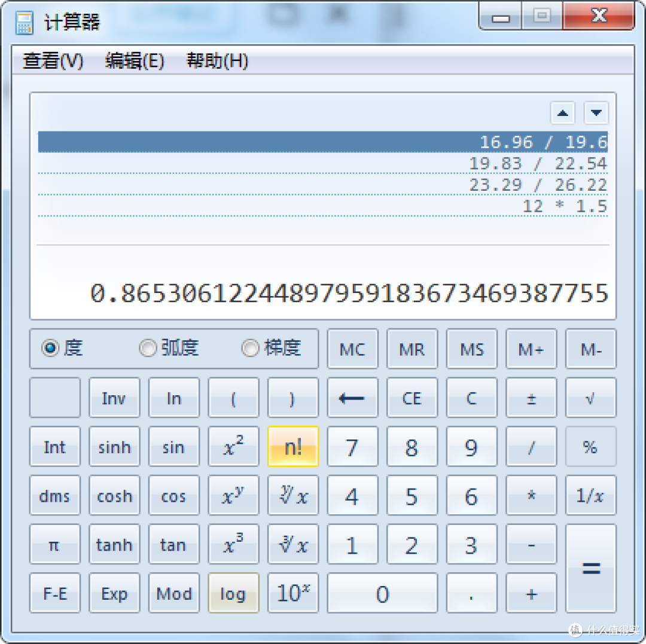
Task: Click the cosh button
Action: (x=114, y=495)
